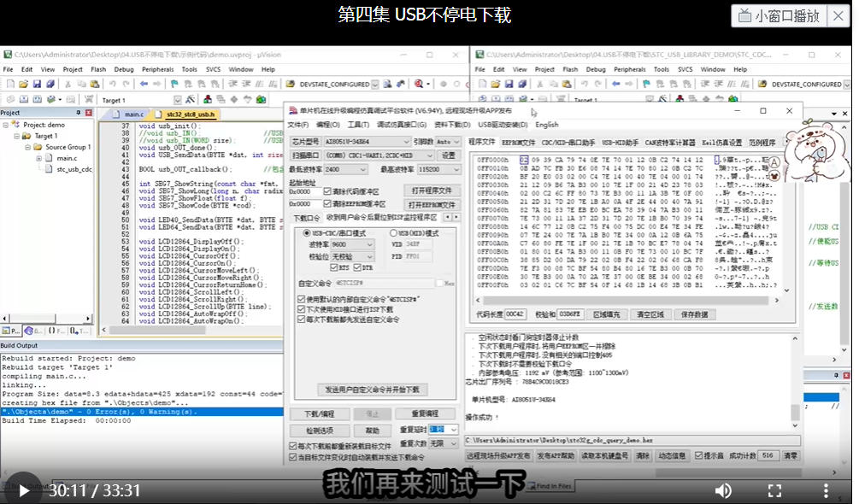
Task: Click the Download/Program button
Action: 320,413
